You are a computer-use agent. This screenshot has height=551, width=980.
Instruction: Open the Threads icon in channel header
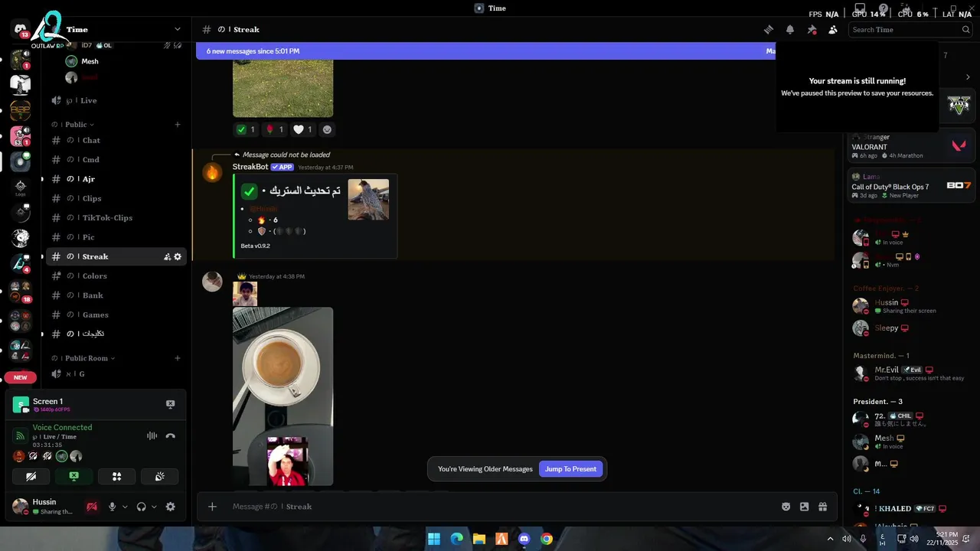(769, 30)
